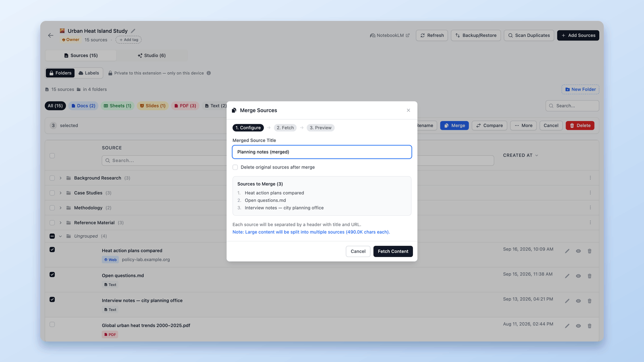Check Global urban heat trends PDF
This screenshot has height=362, width=644.
coord(52,325)
